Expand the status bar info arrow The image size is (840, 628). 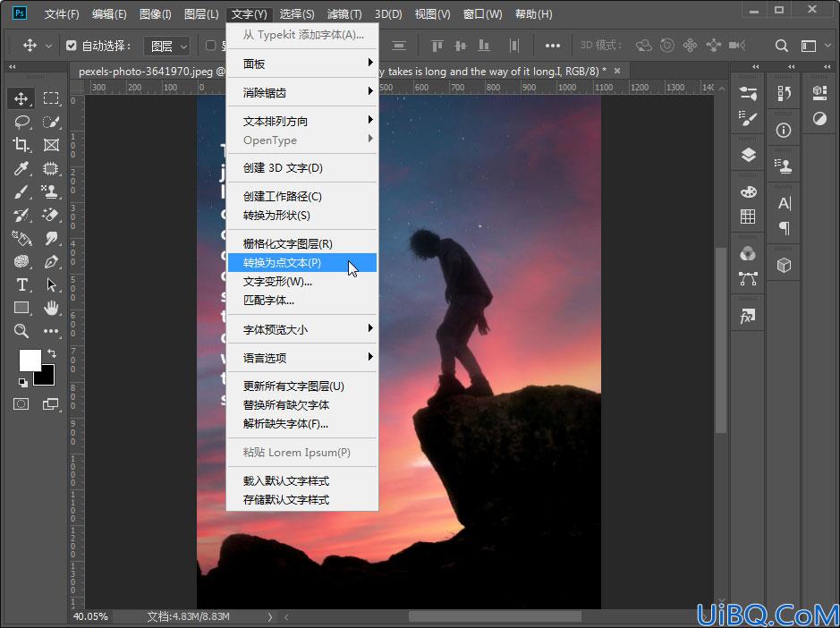(x=270, y=616)
